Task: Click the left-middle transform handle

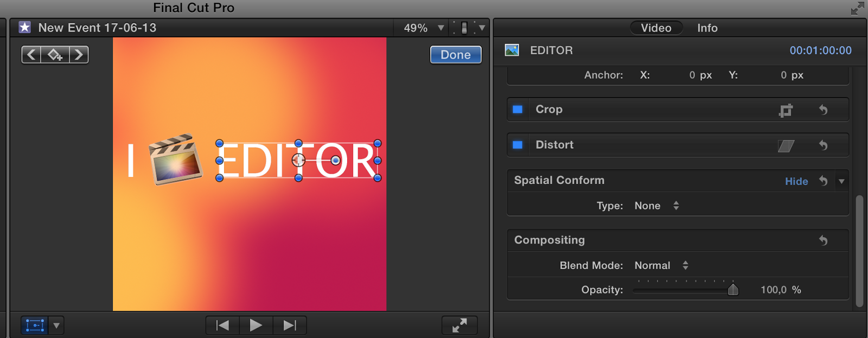Action: tap(219, 161)
